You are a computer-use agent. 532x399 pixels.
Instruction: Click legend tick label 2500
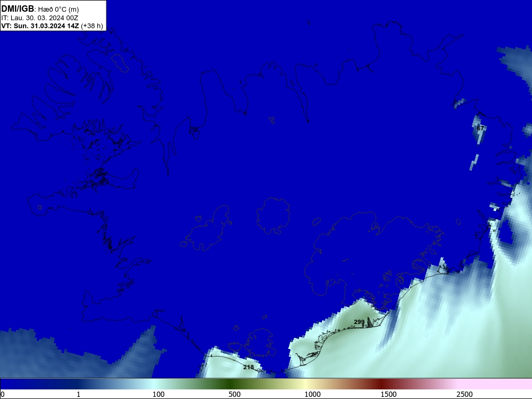click(464, 394)
